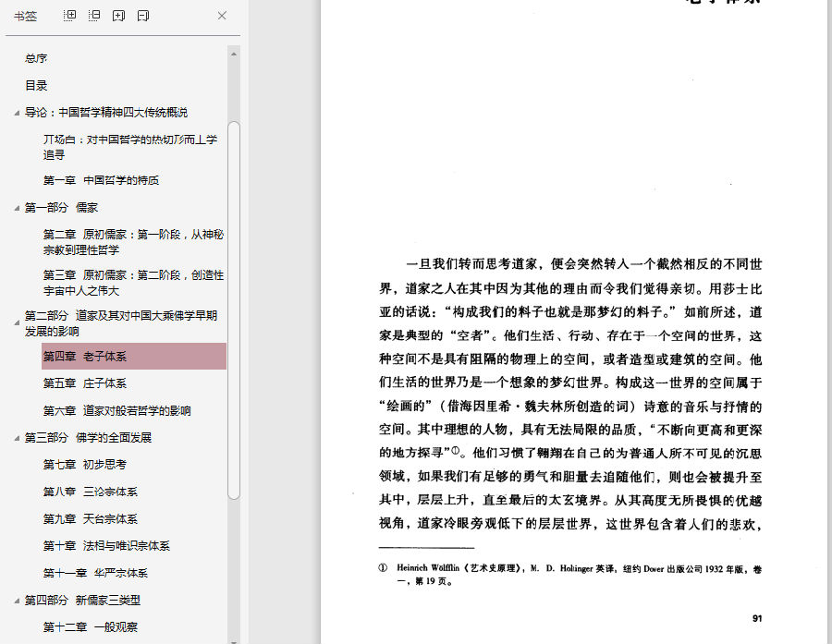
Task: Click the expand all bookmarks icon
Action: coord(69,16)
